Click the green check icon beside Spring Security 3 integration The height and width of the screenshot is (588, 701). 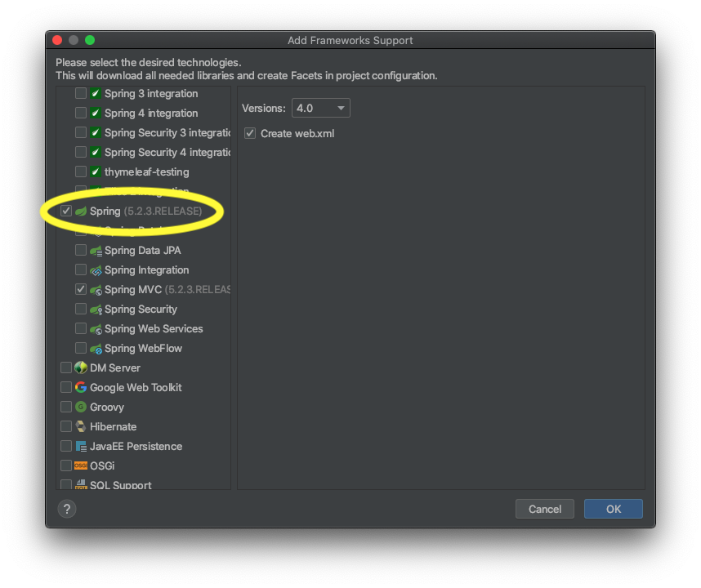pyautogui.click(x=96, y=132)
